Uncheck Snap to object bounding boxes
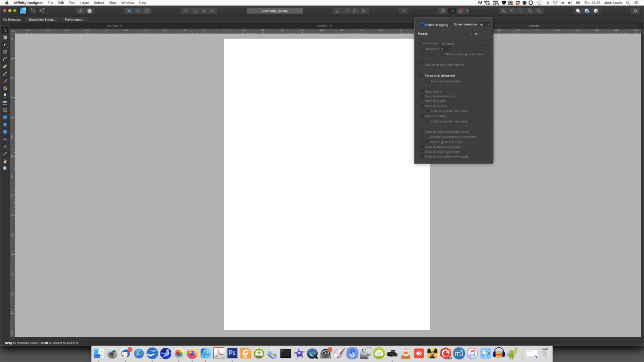Screen dimensions: 644x362 [422, 132]
